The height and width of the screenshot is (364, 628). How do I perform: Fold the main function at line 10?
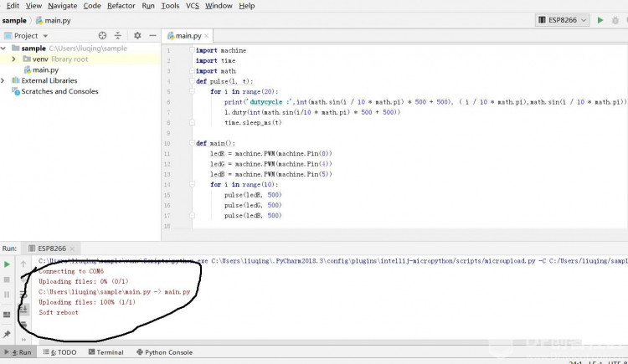tap(193, 143)
